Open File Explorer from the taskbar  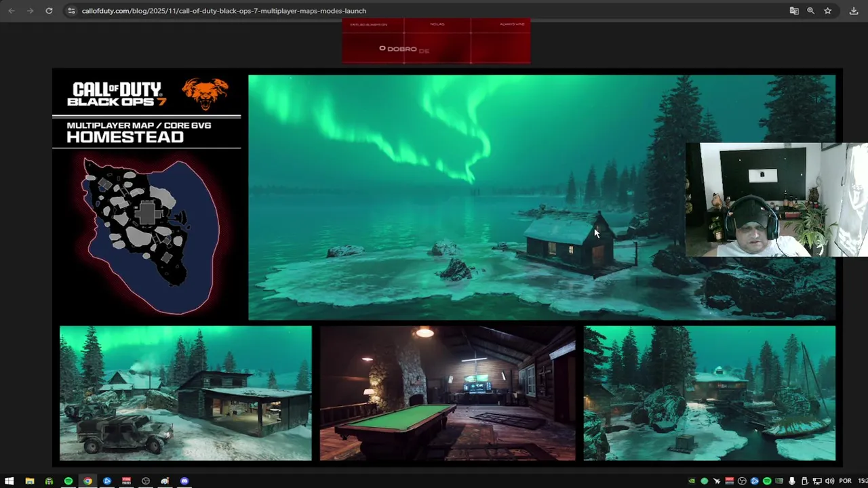click(x=30, y=481)
